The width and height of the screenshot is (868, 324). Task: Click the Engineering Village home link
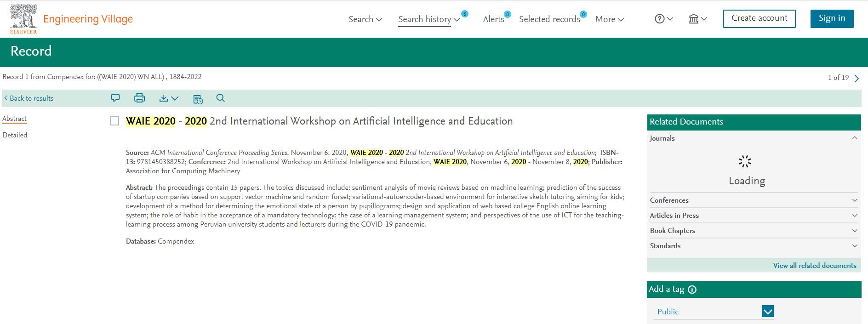click(88, 19)
